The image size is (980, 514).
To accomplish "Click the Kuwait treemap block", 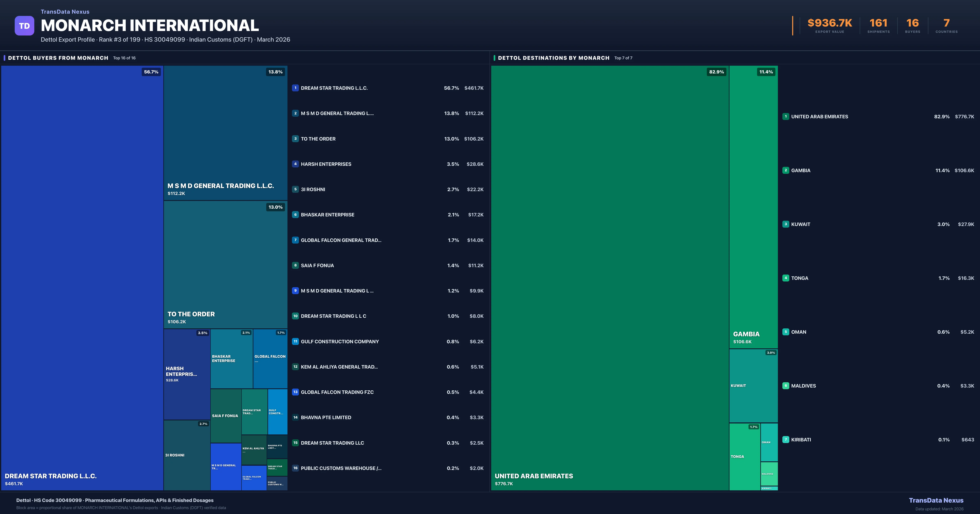I will click(753, 385).
